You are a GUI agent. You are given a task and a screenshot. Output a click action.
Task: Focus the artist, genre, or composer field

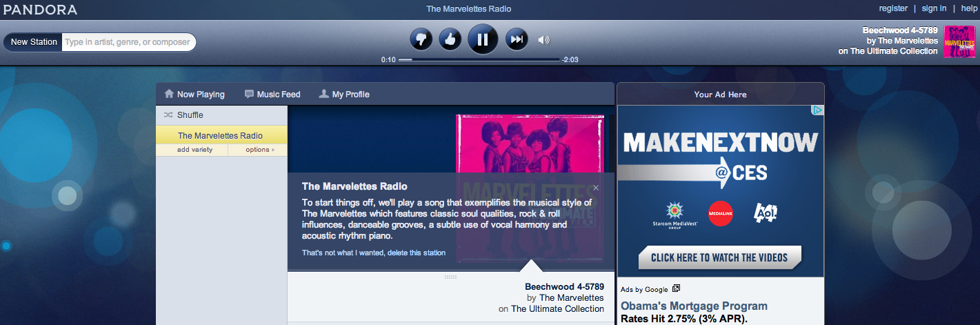[129, 42]
